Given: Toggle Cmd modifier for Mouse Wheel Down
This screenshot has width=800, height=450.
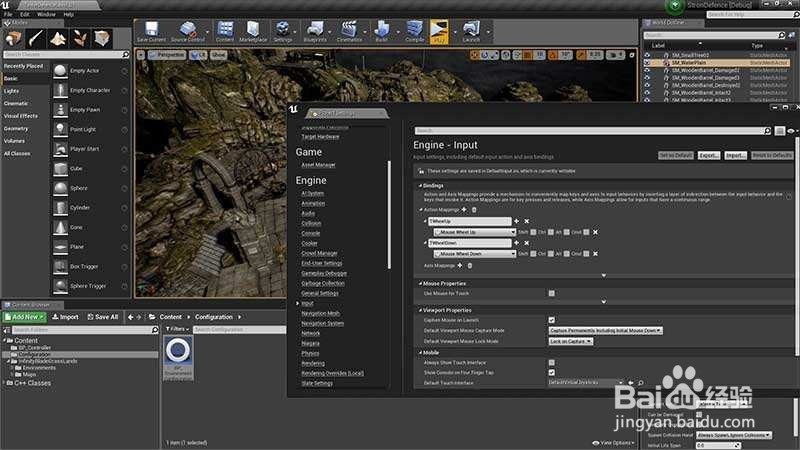Looking at the screenshot, I should (x=586, y=254).
